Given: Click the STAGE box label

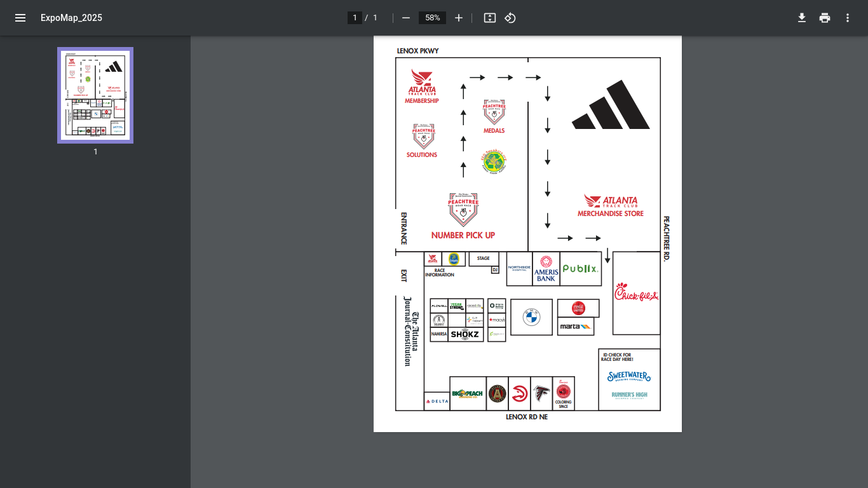Looking at the screenshot, I should (x=484, y=259).
